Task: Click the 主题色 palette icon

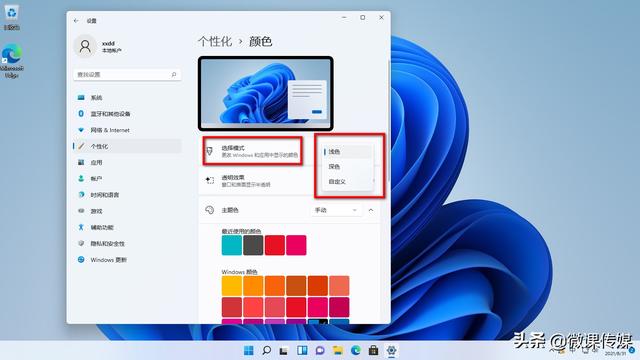Action: click(209, 210)
